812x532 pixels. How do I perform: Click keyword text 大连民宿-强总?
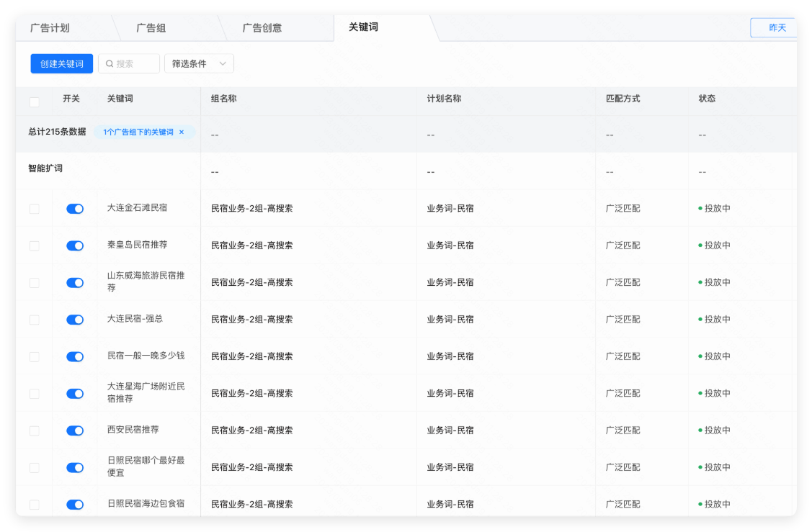(135, 318)
